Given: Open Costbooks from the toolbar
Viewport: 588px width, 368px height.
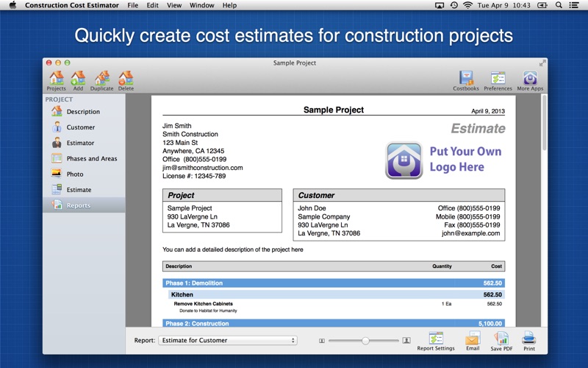Looking at the screenshot, I should point(466,79).
